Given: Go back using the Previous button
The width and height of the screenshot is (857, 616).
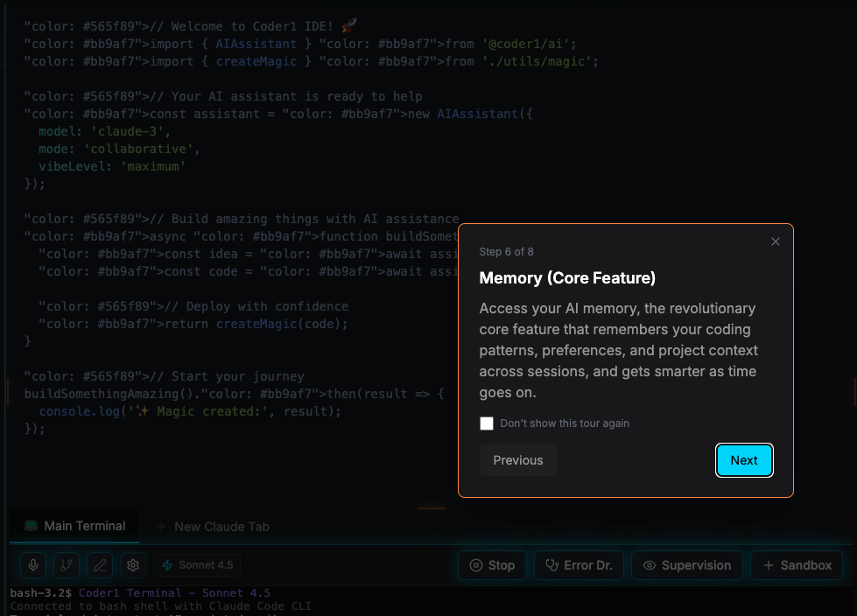Looking at the screenshot, I should point(517,459).
